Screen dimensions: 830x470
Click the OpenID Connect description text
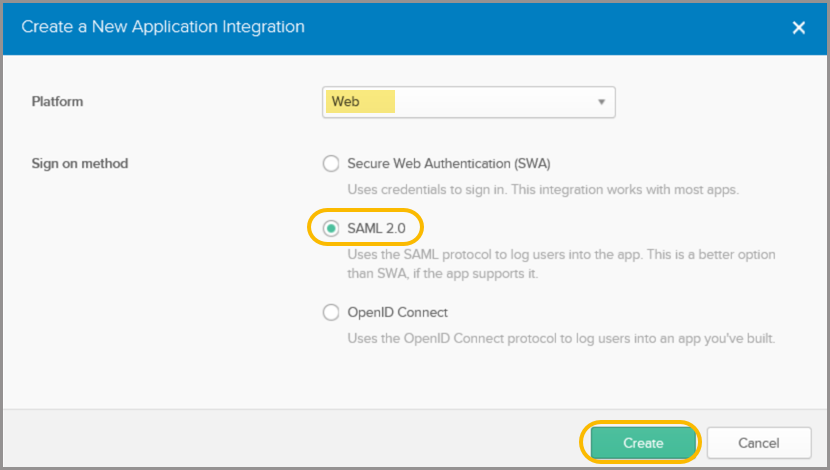[x=561, y=338]
